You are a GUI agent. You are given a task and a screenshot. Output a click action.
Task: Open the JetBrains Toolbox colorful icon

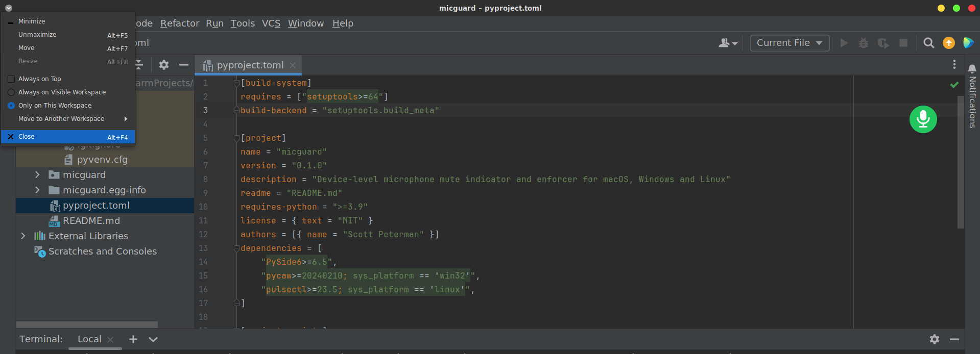tap(968, 43)
